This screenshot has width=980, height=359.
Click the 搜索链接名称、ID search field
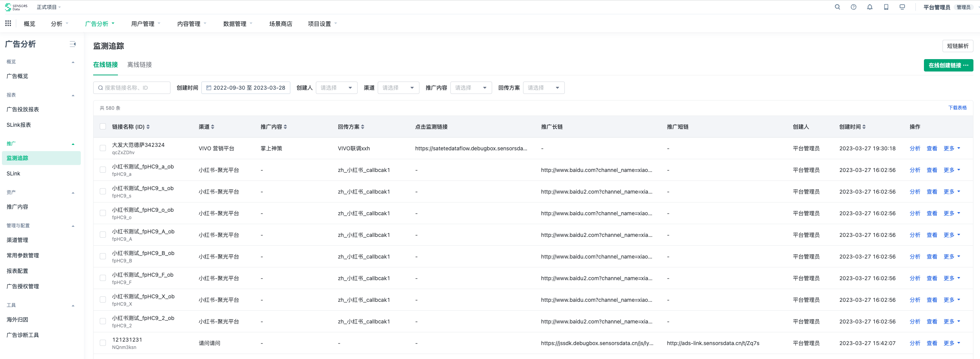pyautogui.click(x=132, y=88)
